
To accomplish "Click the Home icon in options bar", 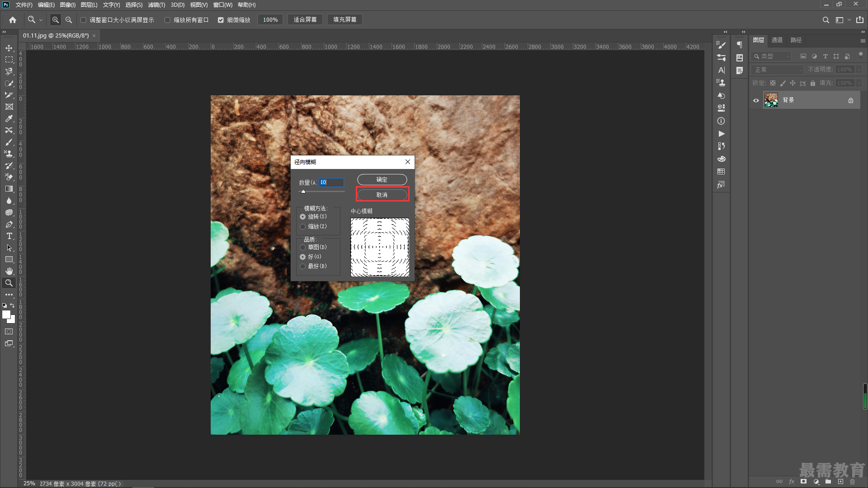I will coord(13,20).
